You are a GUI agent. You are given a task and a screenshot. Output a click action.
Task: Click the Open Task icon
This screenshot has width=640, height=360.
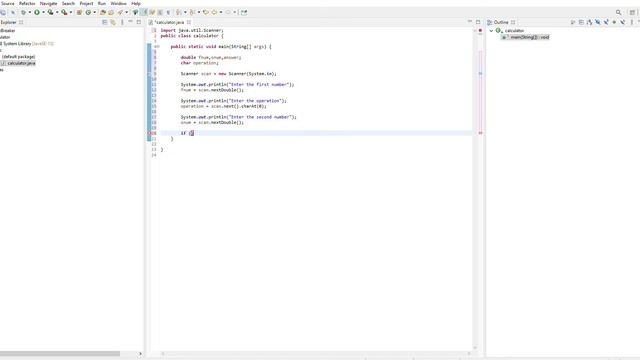pyautogui.click(x=111, y=12)
